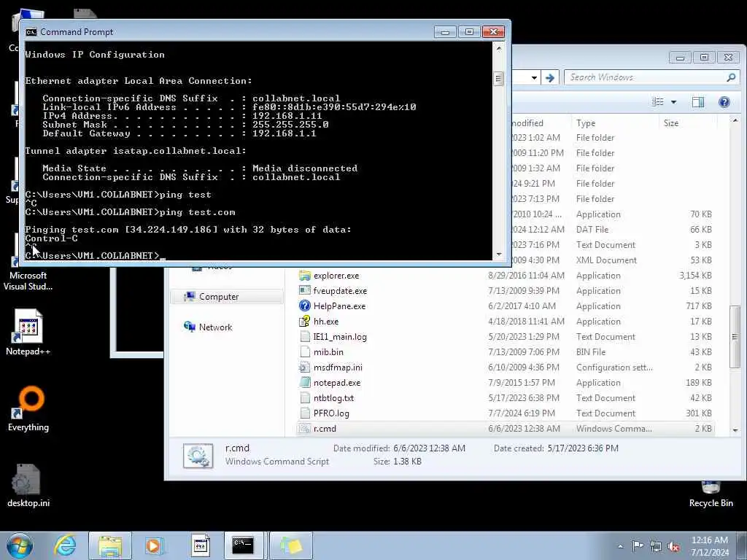Click the r.cmd details pane thumbnail
747x560 pixels.
tap(198, 456)
